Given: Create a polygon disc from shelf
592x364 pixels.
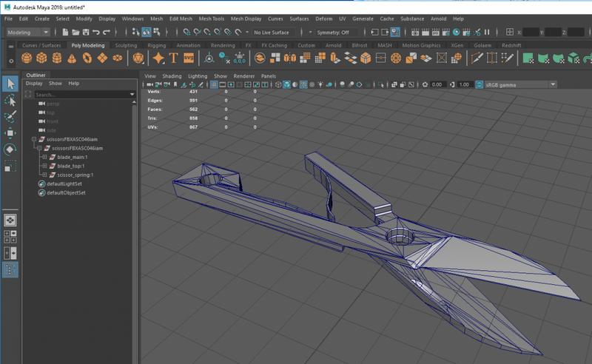Looking at the screenshot, I should pyautogui.click(x=118, y=58).
